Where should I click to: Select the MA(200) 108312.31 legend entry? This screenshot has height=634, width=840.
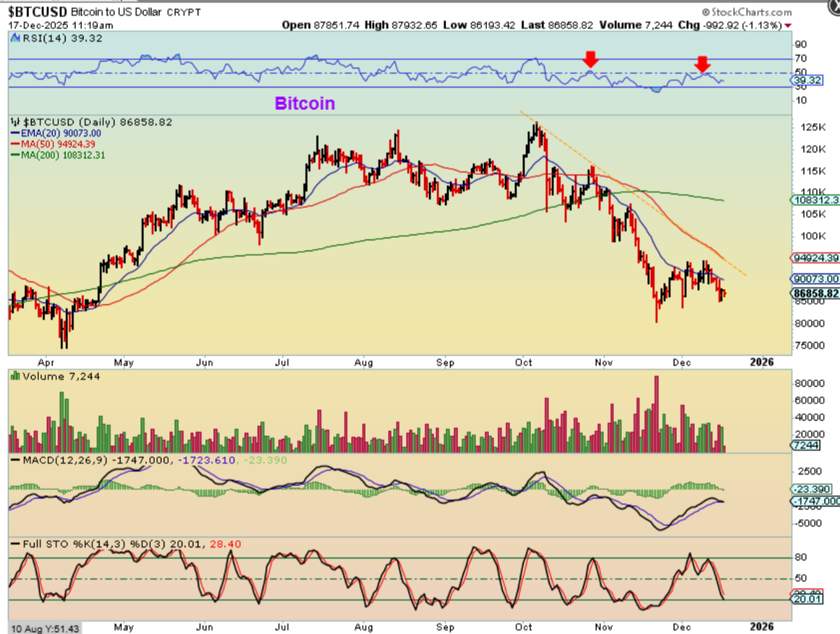tap(63, 156)
